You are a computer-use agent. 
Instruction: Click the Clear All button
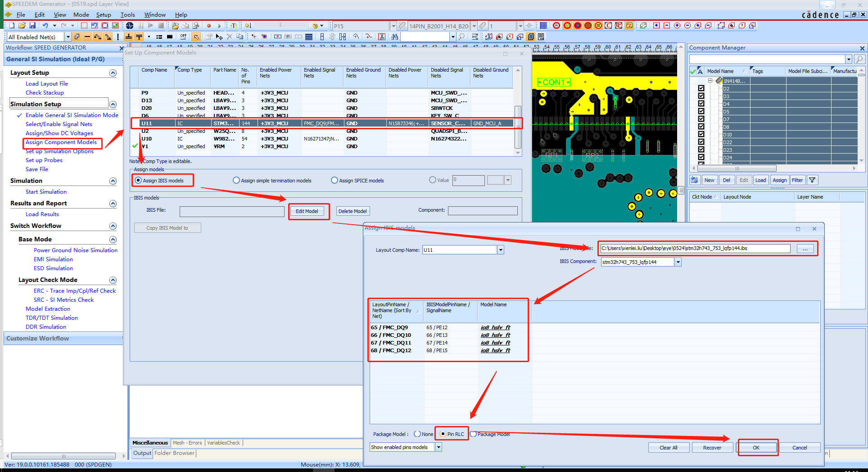coord(669,448)
